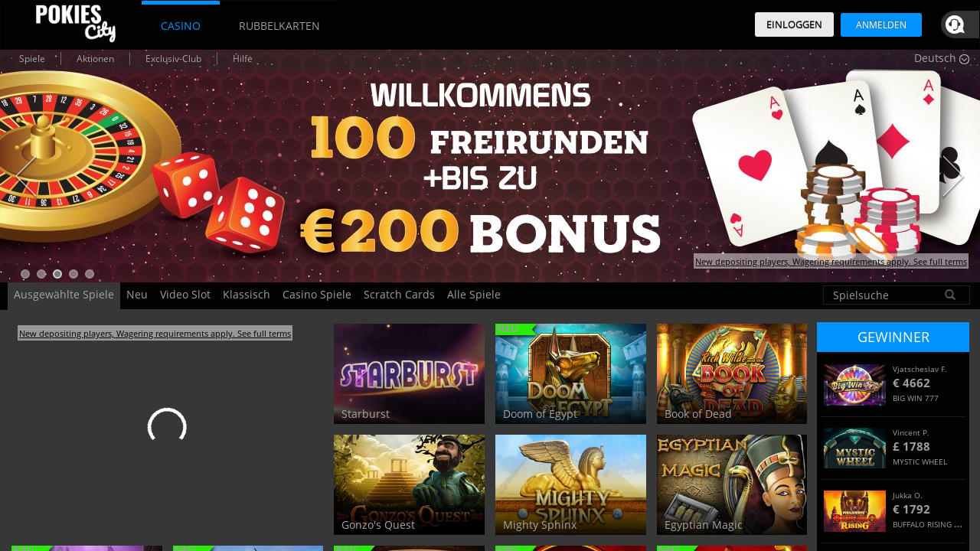Image resolution: width=980 pixels, height=551 pixels.
Task: Open Buffalo Rising winner thumbnail
Action: (x=854, y=510)
